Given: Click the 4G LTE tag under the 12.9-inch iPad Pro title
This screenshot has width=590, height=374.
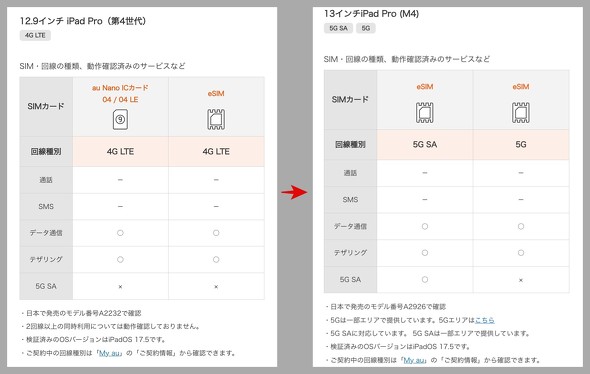Looking at the screenshot, I should coord(35,35).
